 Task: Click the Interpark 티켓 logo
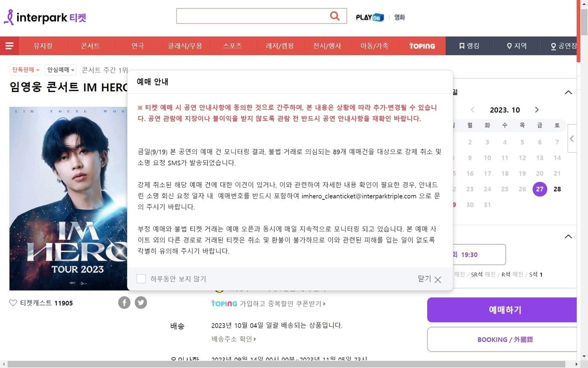44,17
